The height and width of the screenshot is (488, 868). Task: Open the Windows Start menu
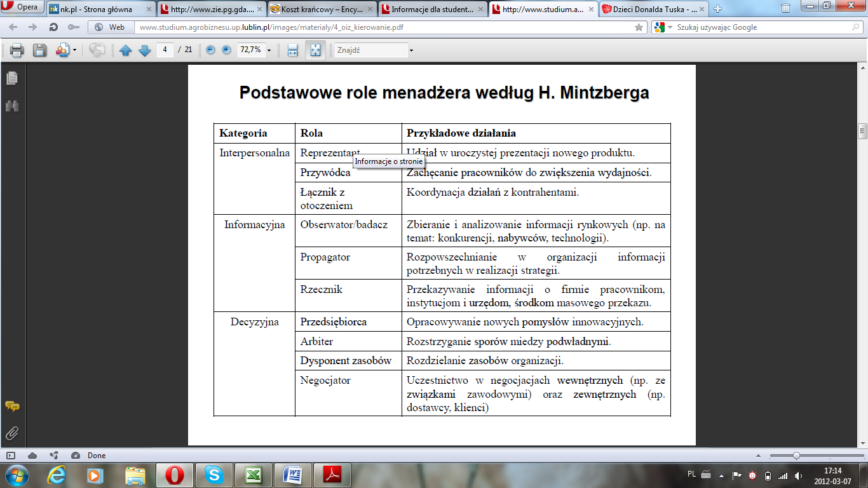pyautogui.click(x=17, y=475)
